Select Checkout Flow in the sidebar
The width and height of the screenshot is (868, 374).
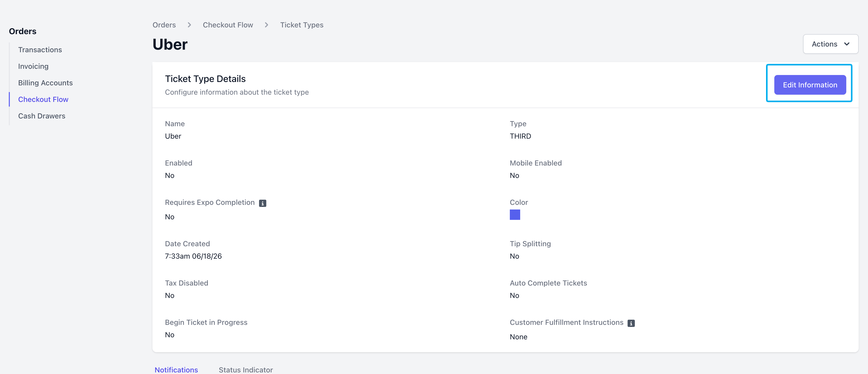[43, 99]
